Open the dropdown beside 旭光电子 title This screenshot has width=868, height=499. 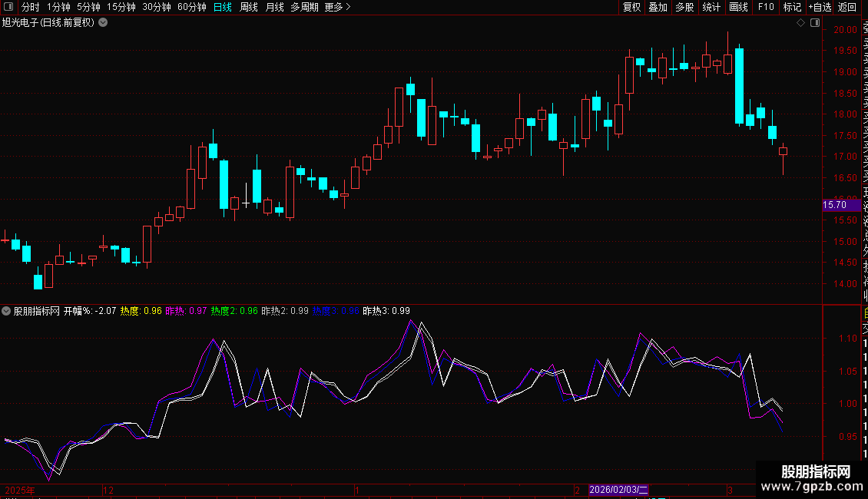[103, 23]
